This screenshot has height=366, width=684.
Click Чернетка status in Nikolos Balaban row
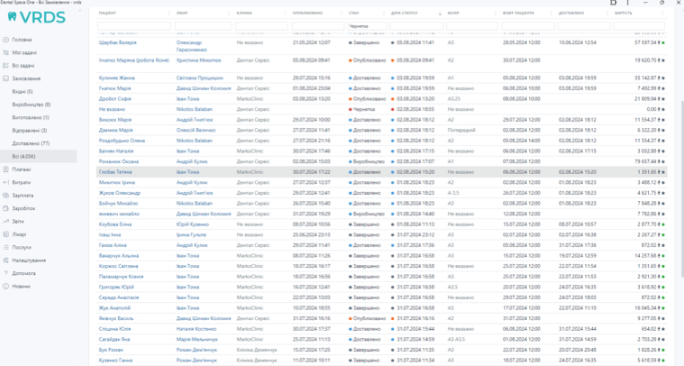click(x=364, y=109)
